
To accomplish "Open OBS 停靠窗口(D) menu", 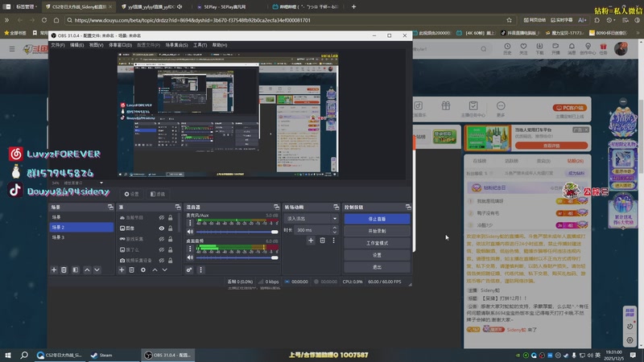I will [120, 45].
